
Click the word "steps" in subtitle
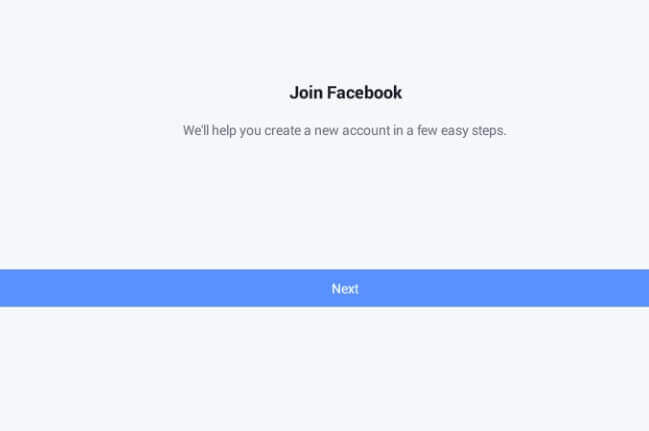pyautogui.click(x=488, y=131)
